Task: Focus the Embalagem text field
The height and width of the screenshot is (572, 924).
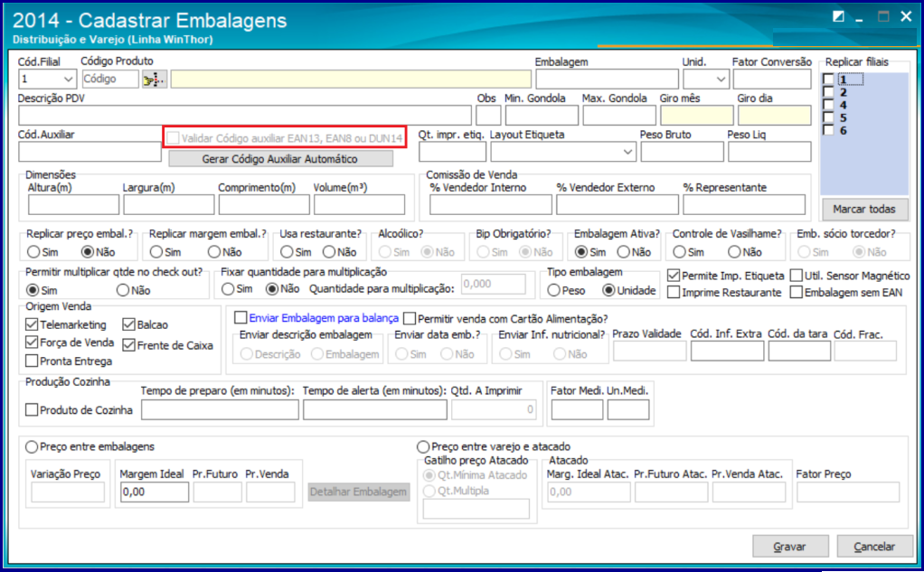Action: 607,79
